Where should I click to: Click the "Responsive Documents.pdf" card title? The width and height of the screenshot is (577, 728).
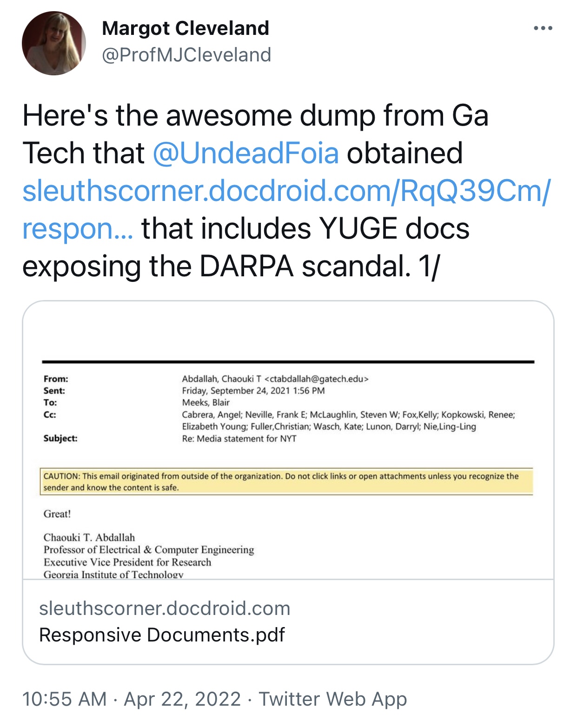tap(162, 634)
